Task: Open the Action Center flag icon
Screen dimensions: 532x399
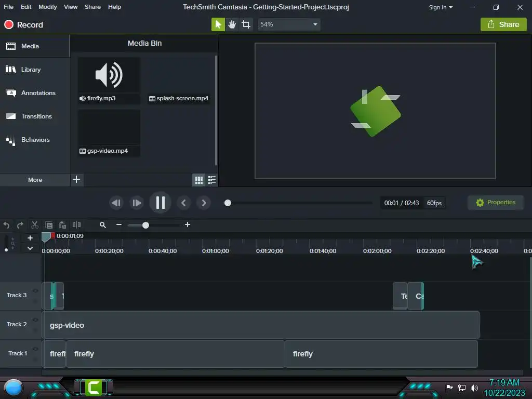Action: 449,388
